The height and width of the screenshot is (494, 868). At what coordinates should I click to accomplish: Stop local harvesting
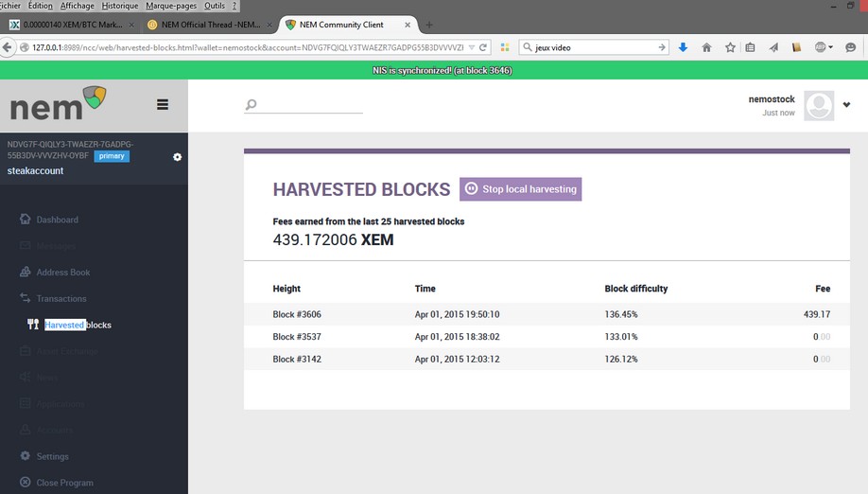(x=520, y=189)
